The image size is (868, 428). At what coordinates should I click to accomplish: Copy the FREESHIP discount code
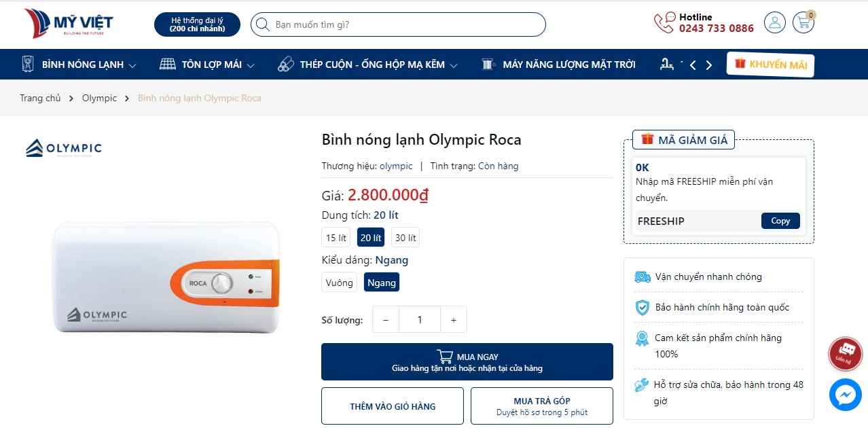click(780, 221)
